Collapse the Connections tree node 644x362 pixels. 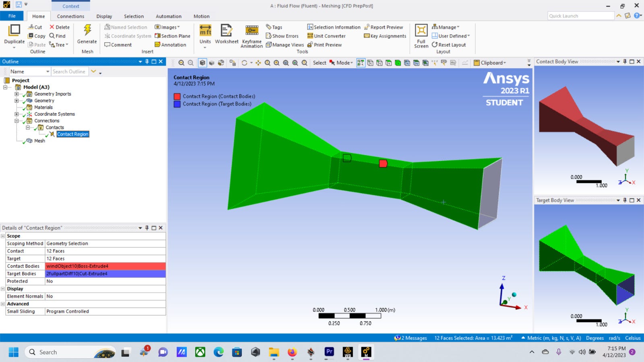17,121
